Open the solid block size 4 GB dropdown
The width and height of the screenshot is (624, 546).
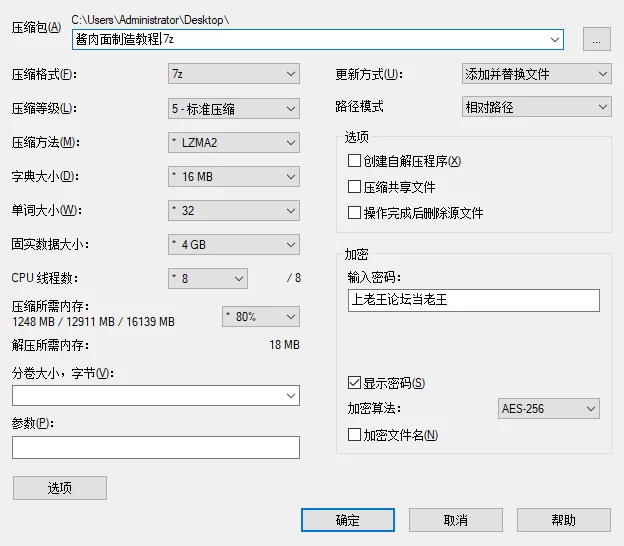[x=234, y=244]
